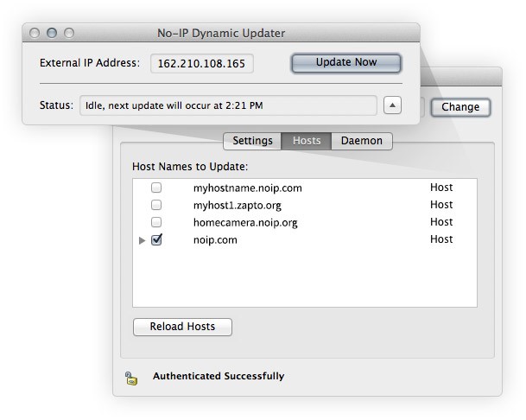Select the myhostname.noip.com host name
The height and width of the screenshot is (420, 526).
pos(248,188)
